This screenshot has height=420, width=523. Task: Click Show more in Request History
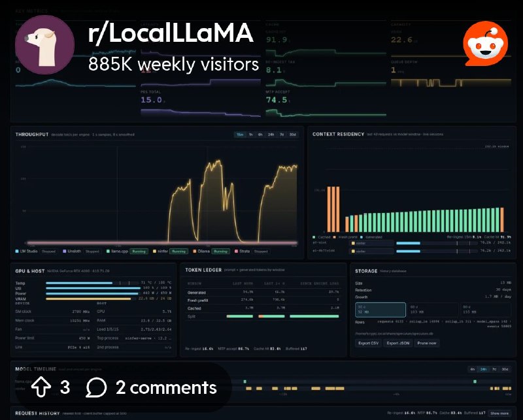tap(499, 413)
